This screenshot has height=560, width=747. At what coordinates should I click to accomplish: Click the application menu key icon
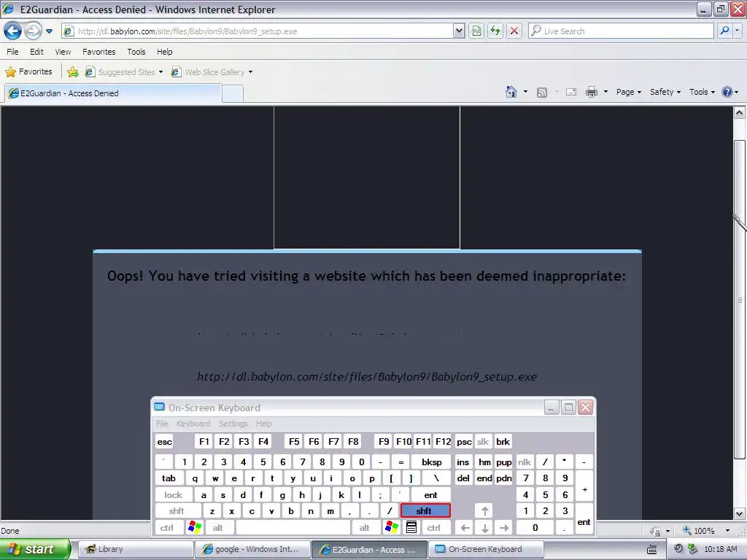(x=411, y=527)
